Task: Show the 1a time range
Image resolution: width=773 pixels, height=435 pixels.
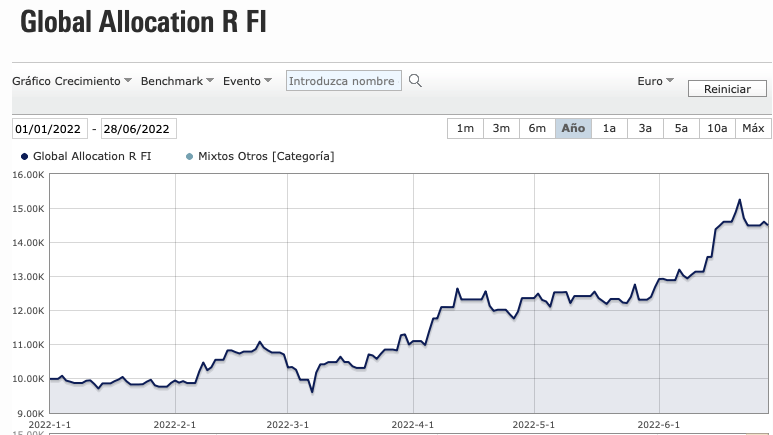Action: (609, 128)
